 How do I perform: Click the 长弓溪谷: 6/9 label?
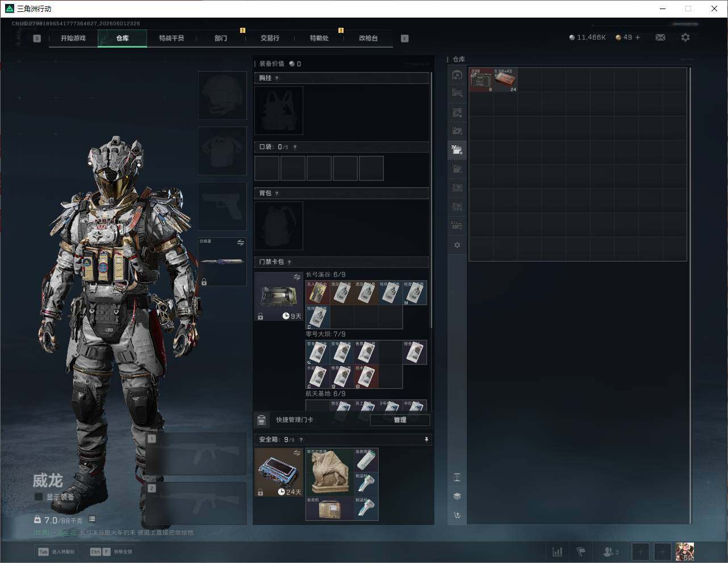pos(325,275)
